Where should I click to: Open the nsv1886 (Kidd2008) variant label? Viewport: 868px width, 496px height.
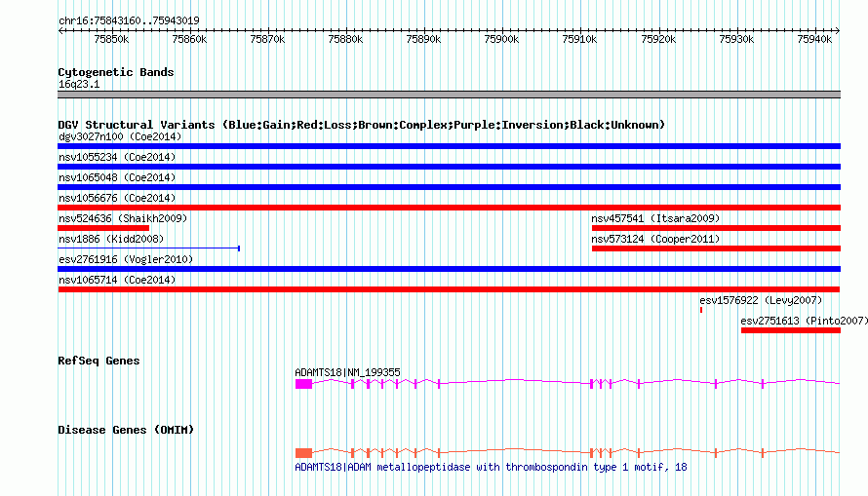[x=111, y=239]
